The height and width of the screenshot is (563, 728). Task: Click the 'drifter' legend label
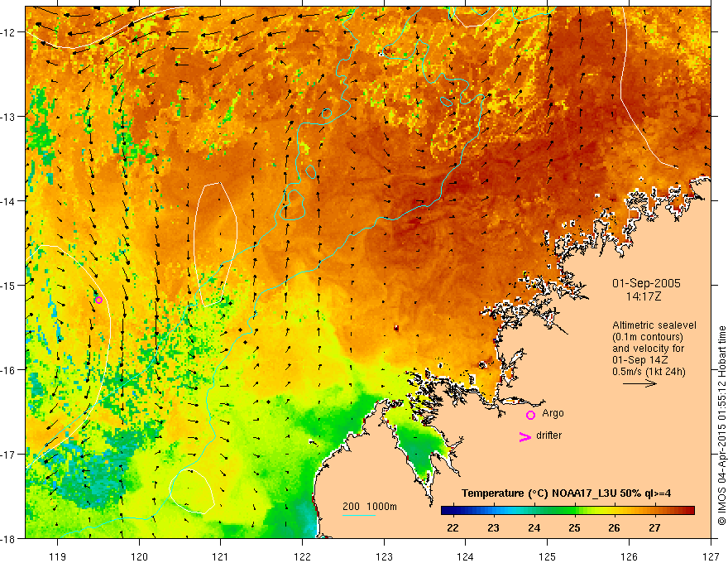(548, 435)
